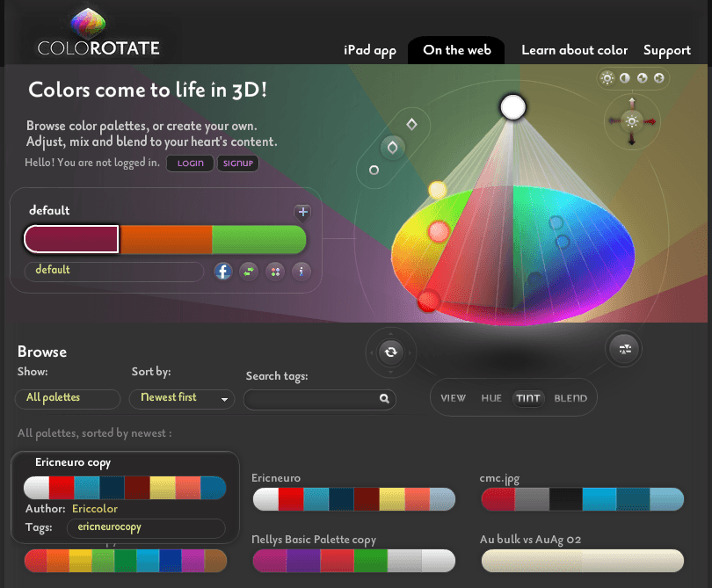Go to the Support tab
Viewport: 712px width, 588px height.
point(667,50)
